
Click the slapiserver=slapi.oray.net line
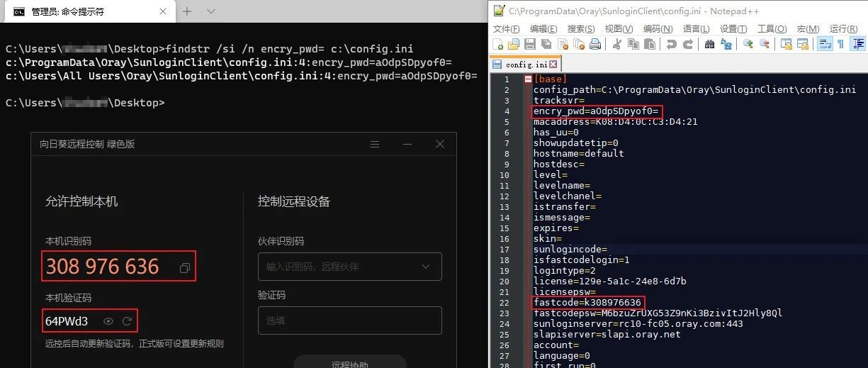click(607, 335)
